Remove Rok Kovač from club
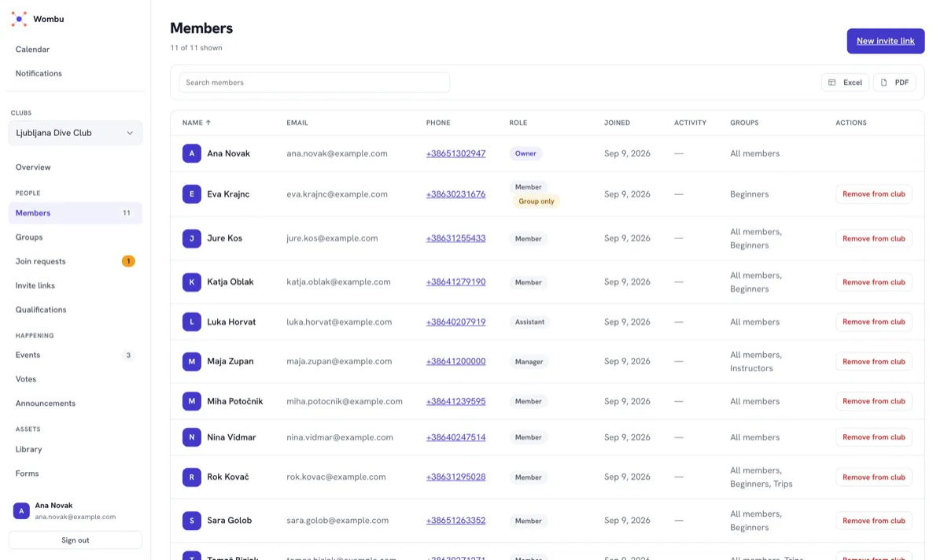944x560 pixels. click(874, 477)
